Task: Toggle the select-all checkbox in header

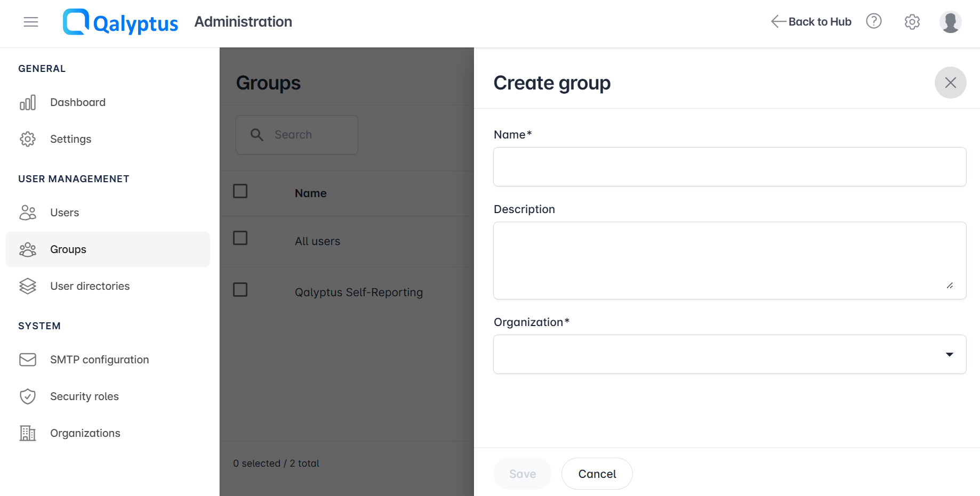Action: (240, 191)
